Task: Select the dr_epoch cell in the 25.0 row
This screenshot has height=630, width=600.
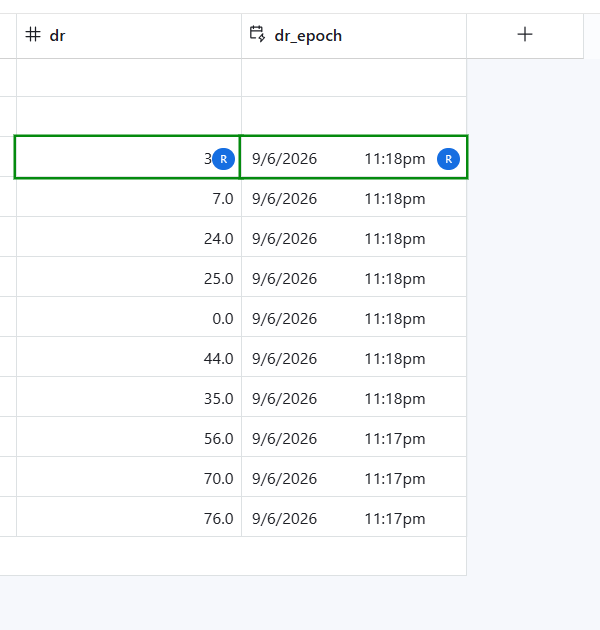Action: tap(354, 277)
